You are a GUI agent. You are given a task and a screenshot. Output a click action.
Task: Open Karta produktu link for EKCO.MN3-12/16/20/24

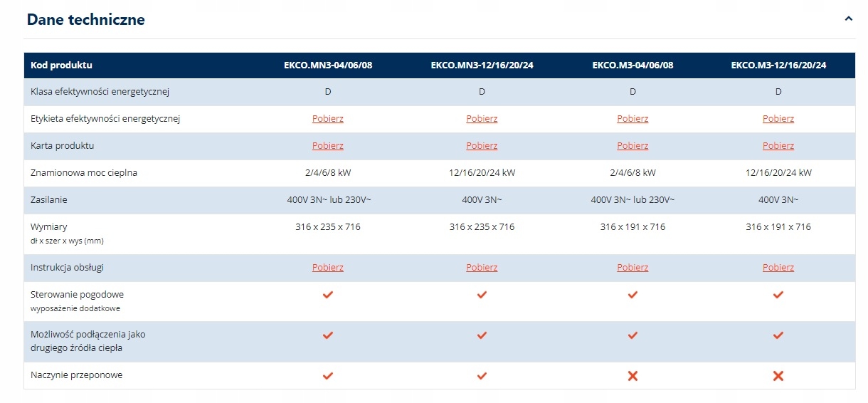[482, 146]
